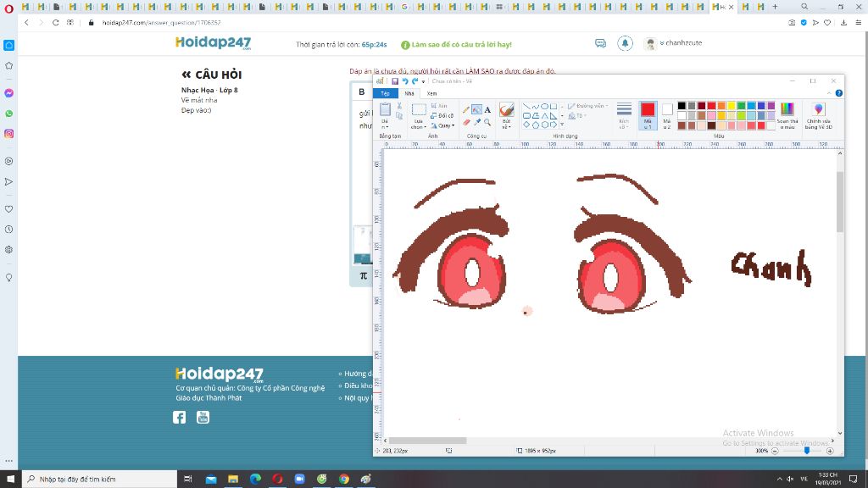
Task: Select the Fill with color bucket tool
Action: [476, 109]
